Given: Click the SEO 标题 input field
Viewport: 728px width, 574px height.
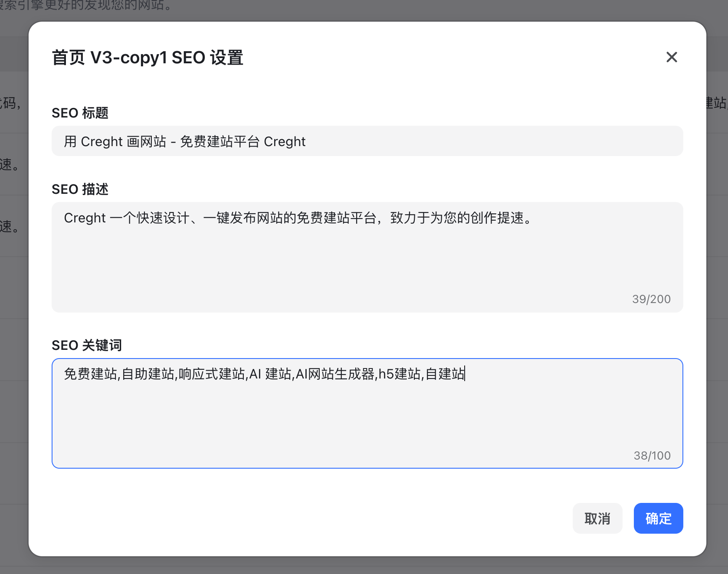Looking at the screenshot, I should pos(367,141).
